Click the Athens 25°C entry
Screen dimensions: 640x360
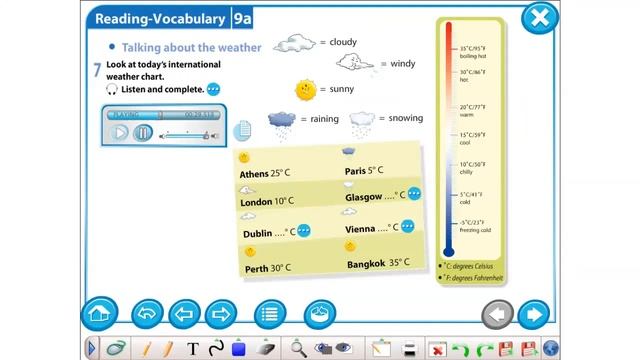(264, 173)
